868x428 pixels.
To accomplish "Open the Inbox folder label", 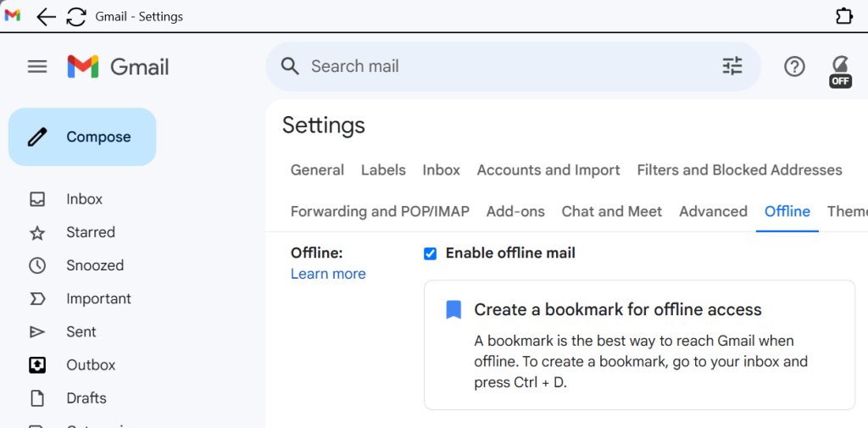I will pyautogui.click(x=84, y=199).
